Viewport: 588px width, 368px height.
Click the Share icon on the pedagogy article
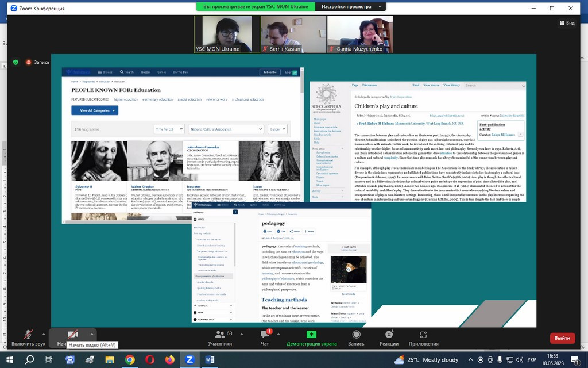pyautogui.click(x=295, y=231)
